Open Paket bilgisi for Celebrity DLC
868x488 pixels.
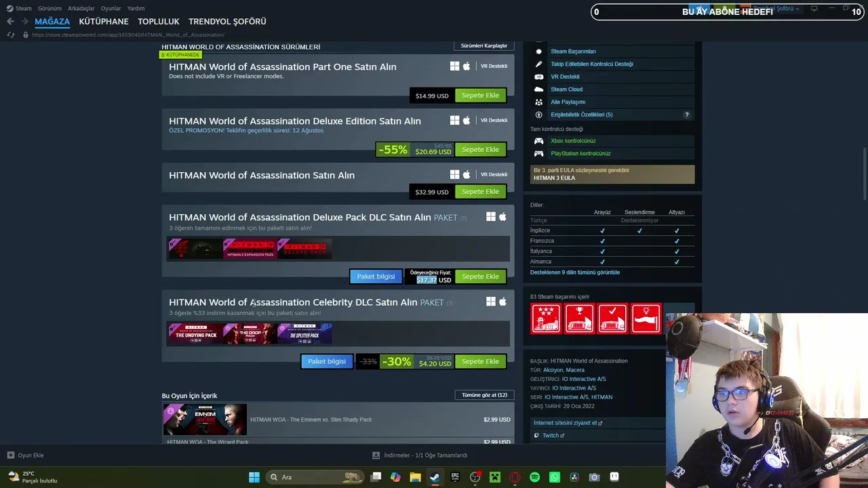tap(327, 361)
